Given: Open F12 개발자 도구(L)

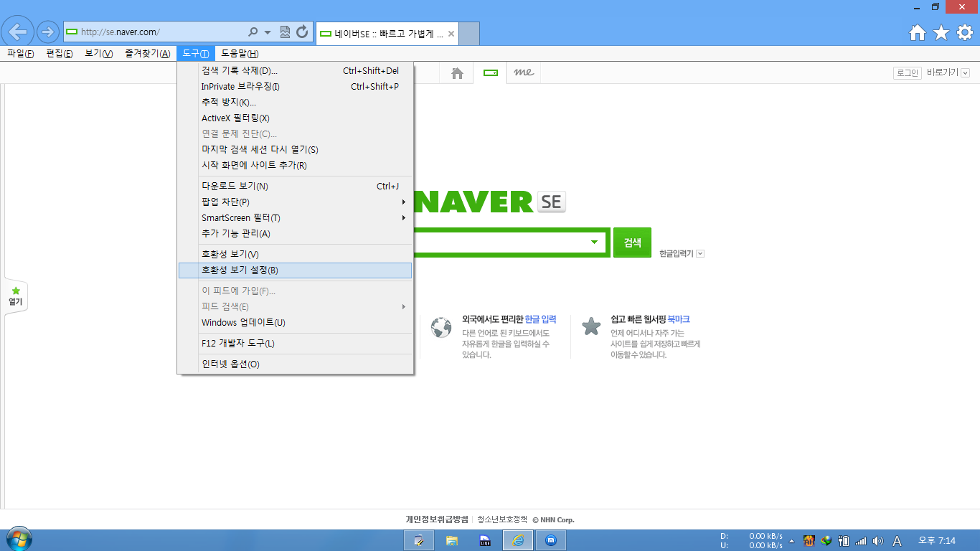Looking at the screenshot, I should click(296, 343).
